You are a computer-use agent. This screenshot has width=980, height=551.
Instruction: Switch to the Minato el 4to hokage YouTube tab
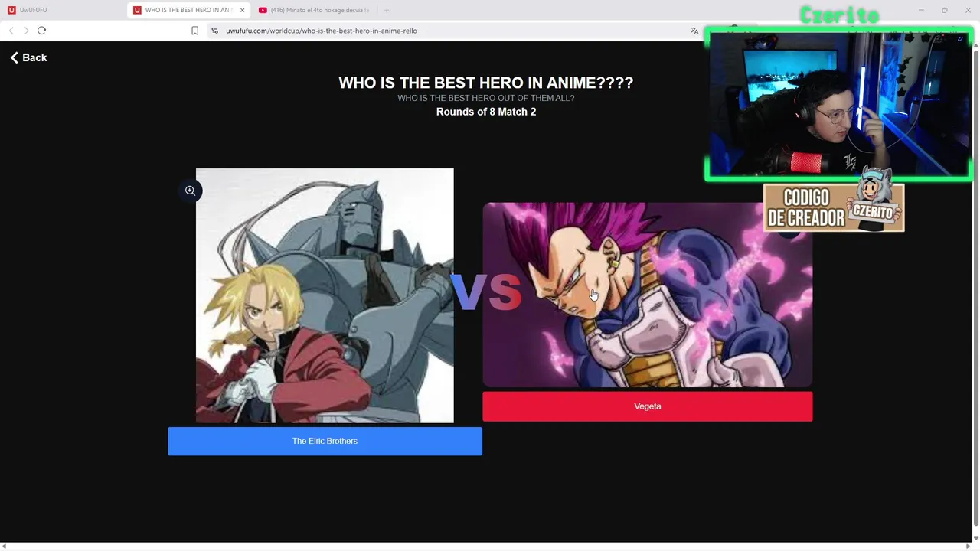point(314,10)
